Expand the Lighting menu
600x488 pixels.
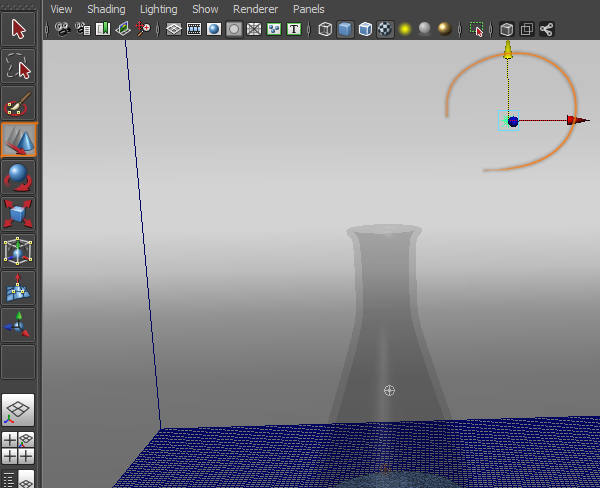[x=158, y=9]
